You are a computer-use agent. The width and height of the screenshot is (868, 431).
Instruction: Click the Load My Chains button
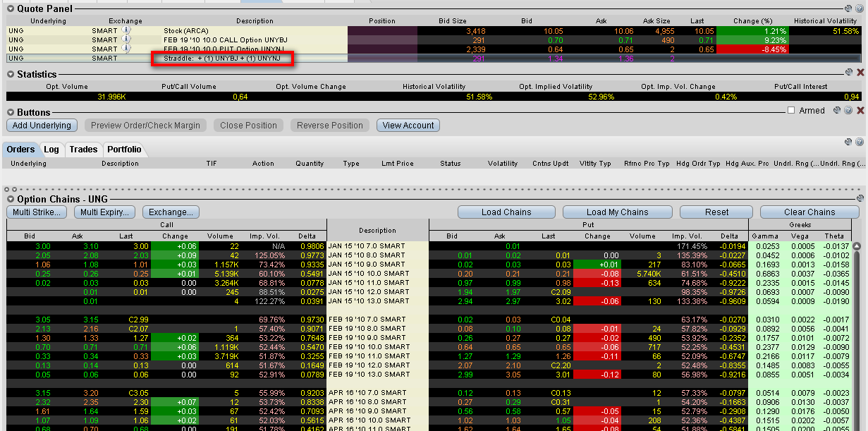tap(617, 212)
